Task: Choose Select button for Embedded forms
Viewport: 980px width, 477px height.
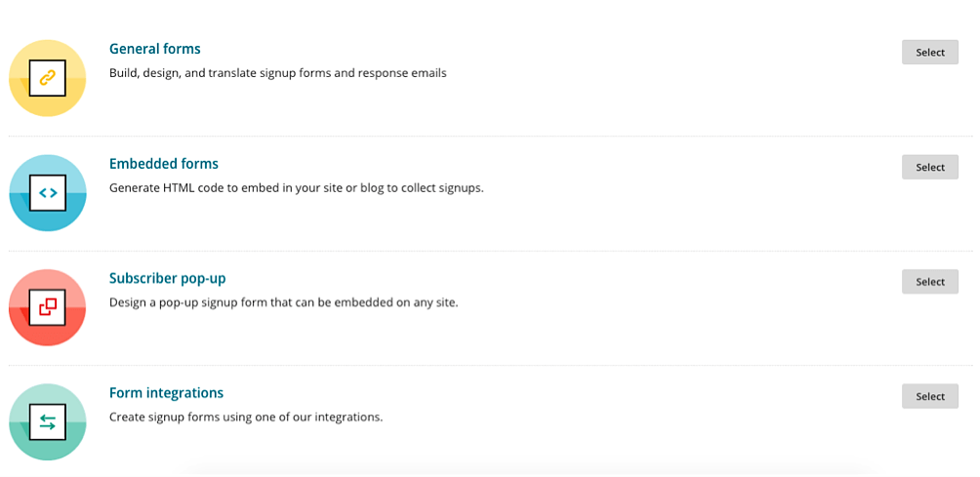Action: [x=930, y=168]
